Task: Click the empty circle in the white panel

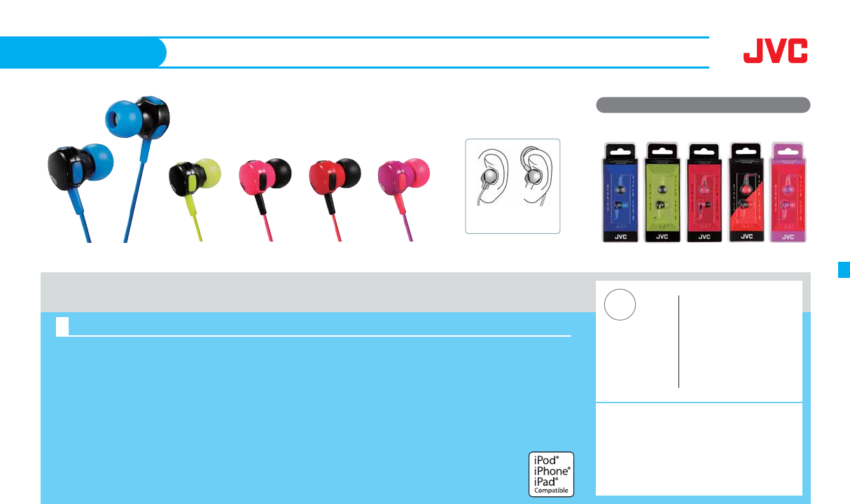Action: click(x=620, y=305)
